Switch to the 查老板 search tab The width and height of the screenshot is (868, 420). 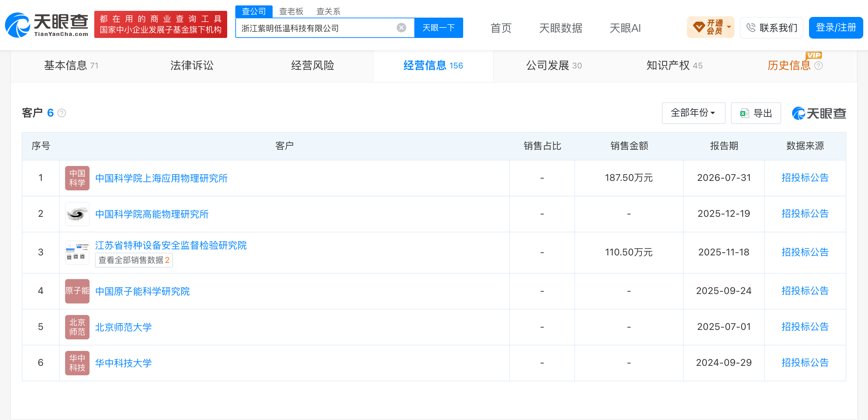coord(291,12)
